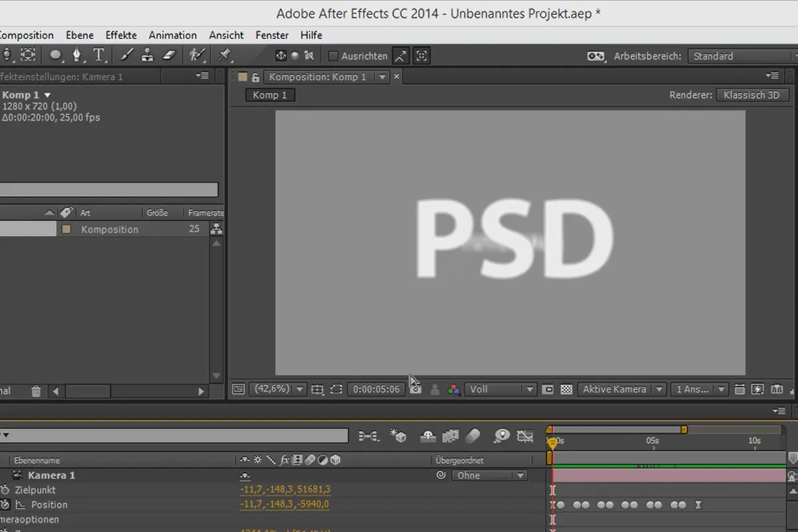The image size is (798, 532).
Task: Toggle motion blur for all layers
Action: (x=473, y=436)
